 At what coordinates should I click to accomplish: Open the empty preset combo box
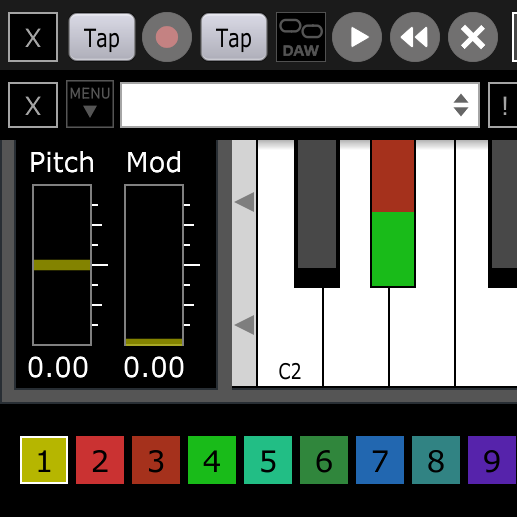pos(300,105)
